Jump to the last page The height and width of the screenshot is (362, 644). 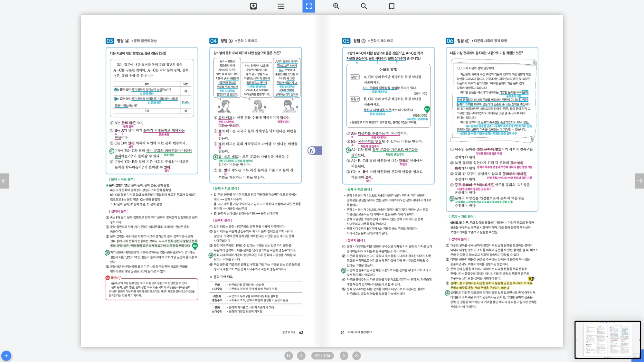pos(356,356)
